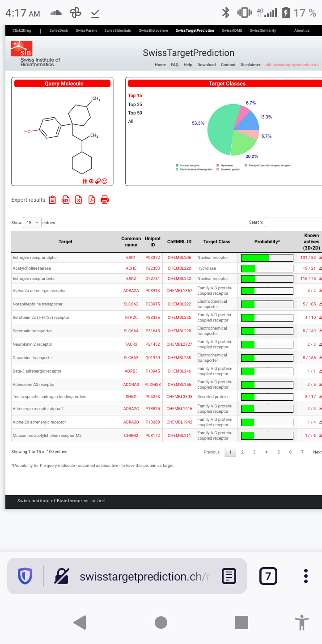
Task: Click the pill (SwissADME) icon under query molecule
Action: click(98, 181)
